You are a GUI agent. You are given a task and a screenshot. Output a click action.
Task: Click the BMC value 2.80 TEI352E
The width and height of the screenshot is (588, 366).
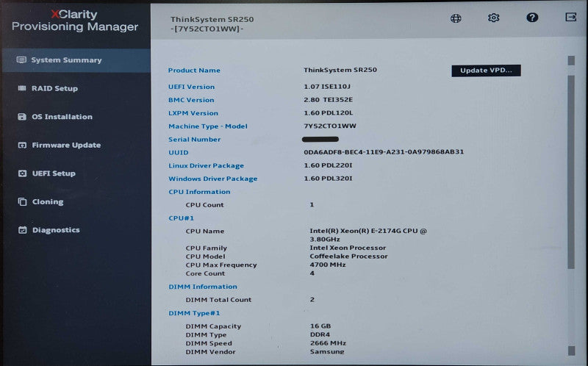(x=328, y=99)
